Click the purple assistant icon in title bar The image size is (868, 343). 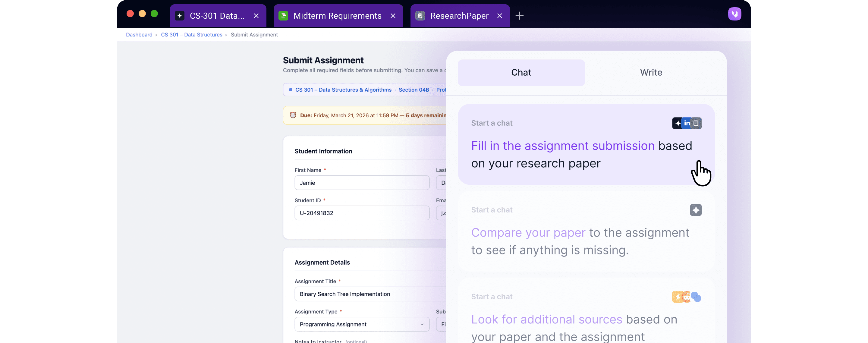pos(734,14)
